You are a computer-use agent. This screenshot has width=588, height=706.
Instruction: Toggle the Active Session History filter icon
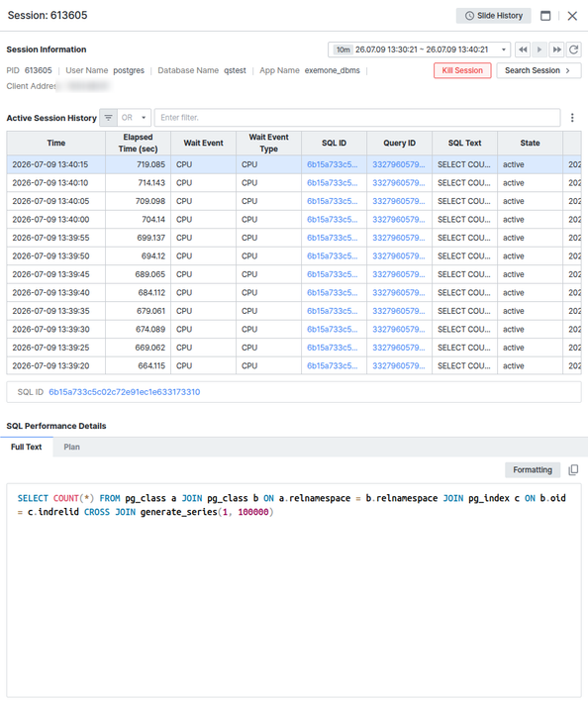coord(108,118)
